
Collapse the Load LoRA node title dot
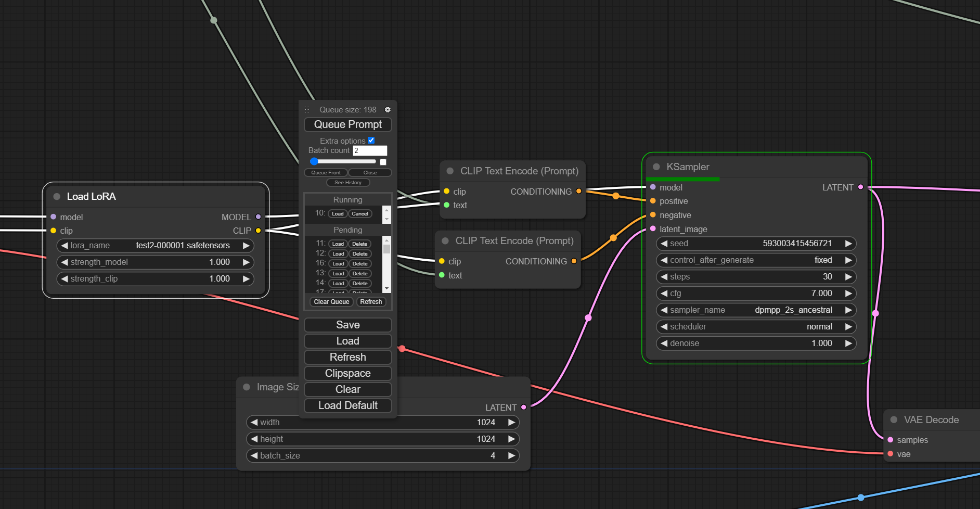(57, 197)
